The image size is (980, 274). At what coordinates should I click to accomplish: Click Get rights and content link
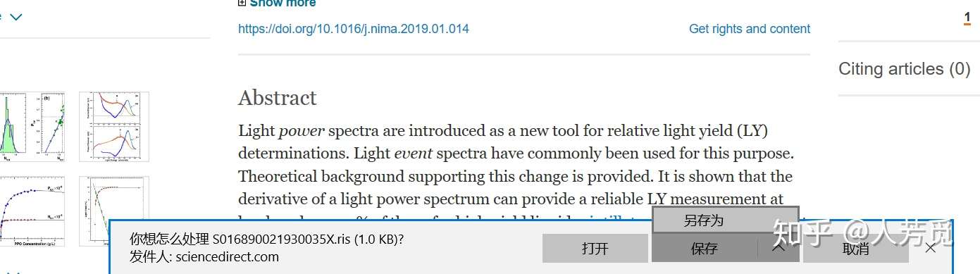pyautogui.click(x=749, y=29)
